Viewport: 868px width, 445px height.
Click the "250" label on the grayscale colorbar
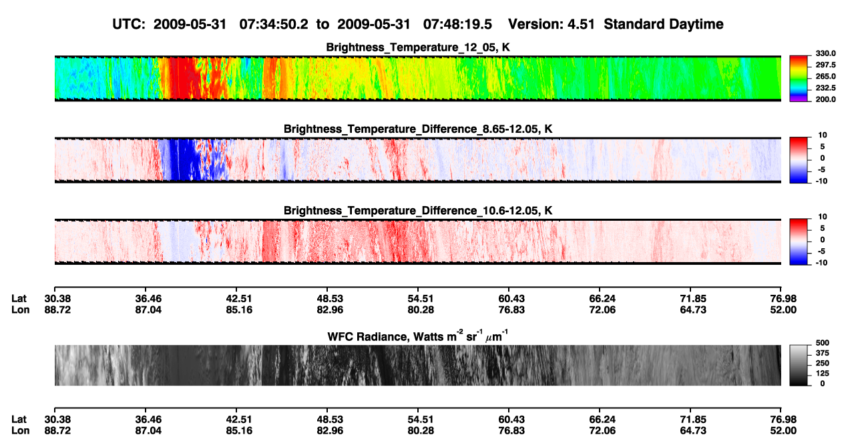[x=823, y=363]
